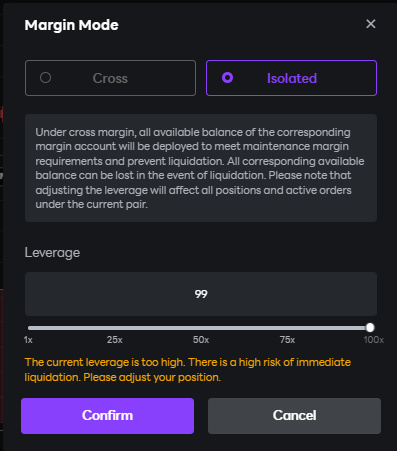Select the Isolated radio circle
397x451 pixels.
click(227, 78)
